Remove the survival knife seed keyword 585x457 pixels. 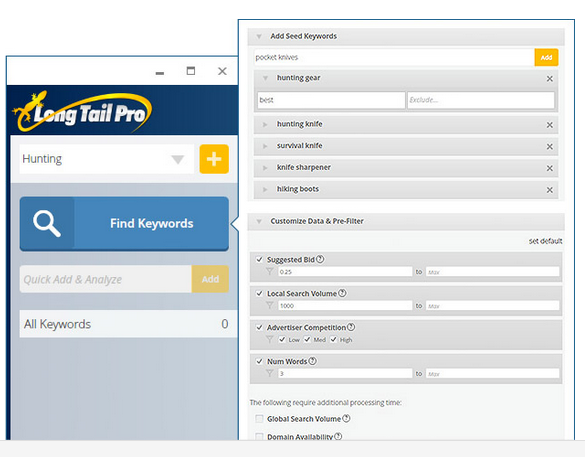[550, 147]
